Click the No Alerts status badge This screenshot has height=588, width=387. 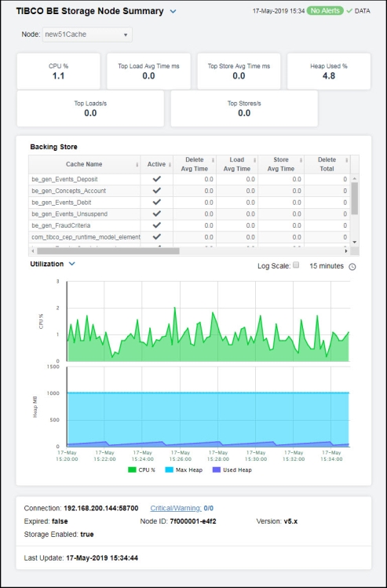[325, 11]
